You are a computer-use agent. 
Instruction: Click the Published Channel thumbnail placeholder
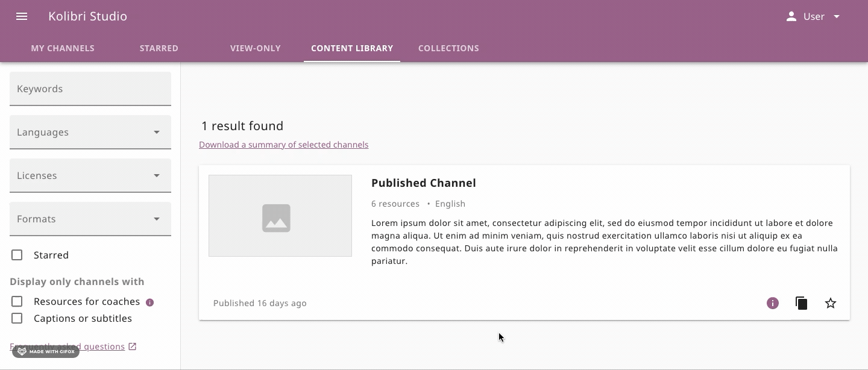coord(280,216)
